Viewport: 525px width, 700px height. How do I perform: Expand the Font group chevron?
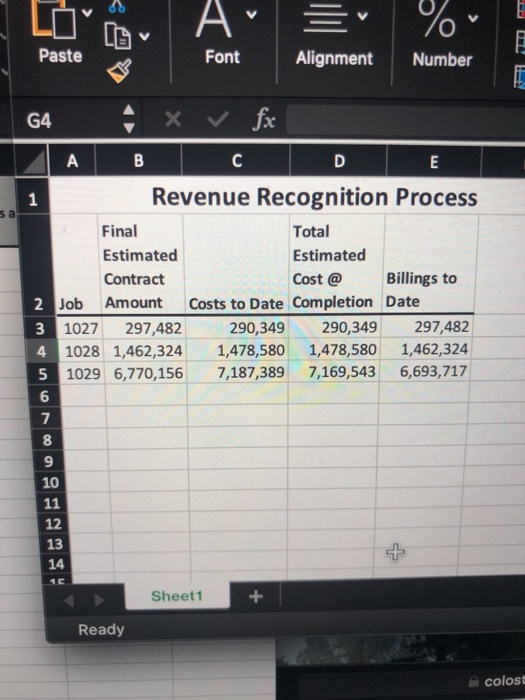pyautogui.click(x=252, y=15)
